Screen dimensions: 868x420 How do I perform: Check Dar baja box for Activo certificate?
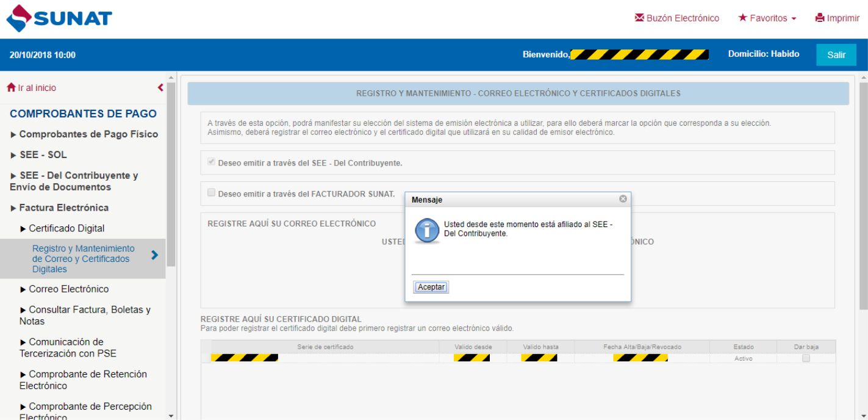click(x=806, y=358)
